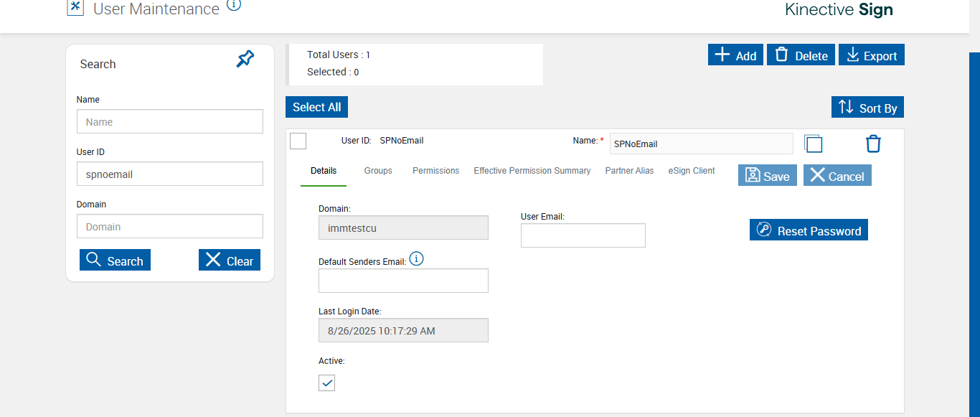Add a new user

pos(735,55)
